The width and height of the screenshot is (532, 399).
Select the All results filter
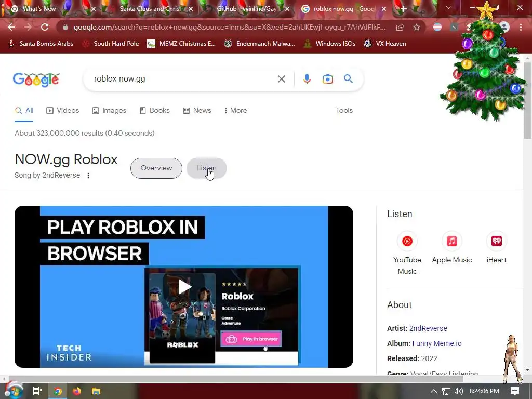click(24, 110)
